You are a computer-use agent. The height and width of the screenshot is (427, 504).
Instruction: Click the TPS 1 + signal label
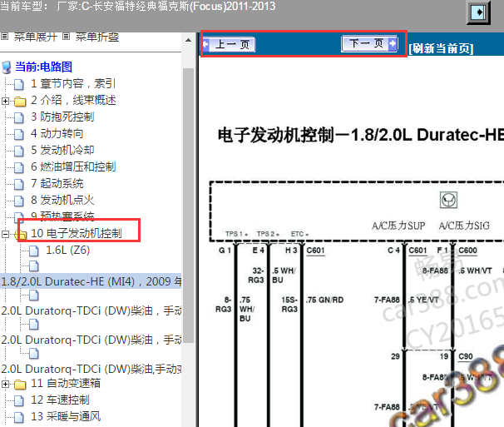click(x=236, y=234)
